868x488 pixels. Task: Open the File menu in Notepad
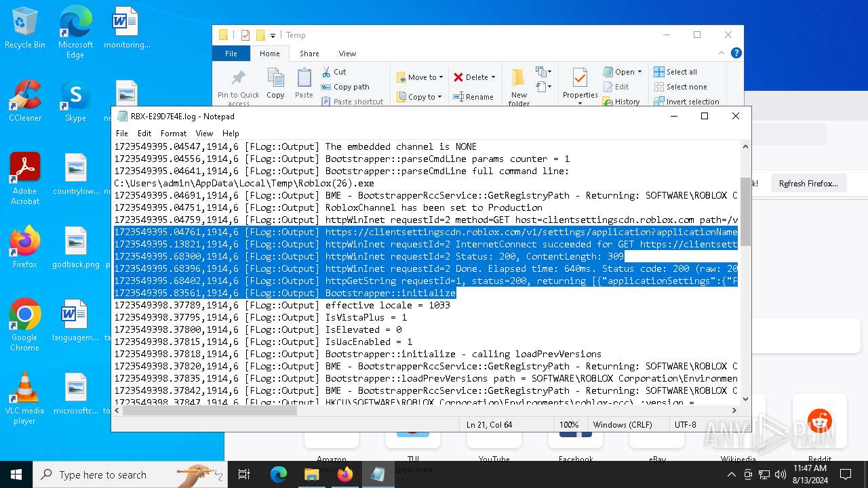(x=122, y=134)
